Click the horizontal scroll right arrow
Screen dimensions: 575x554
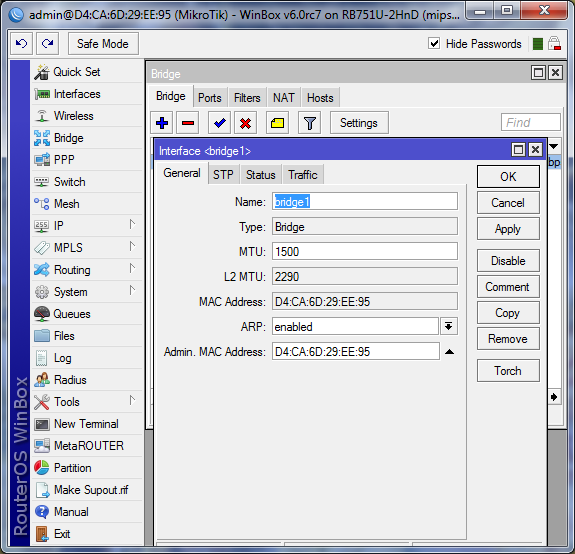click(554, 397)
